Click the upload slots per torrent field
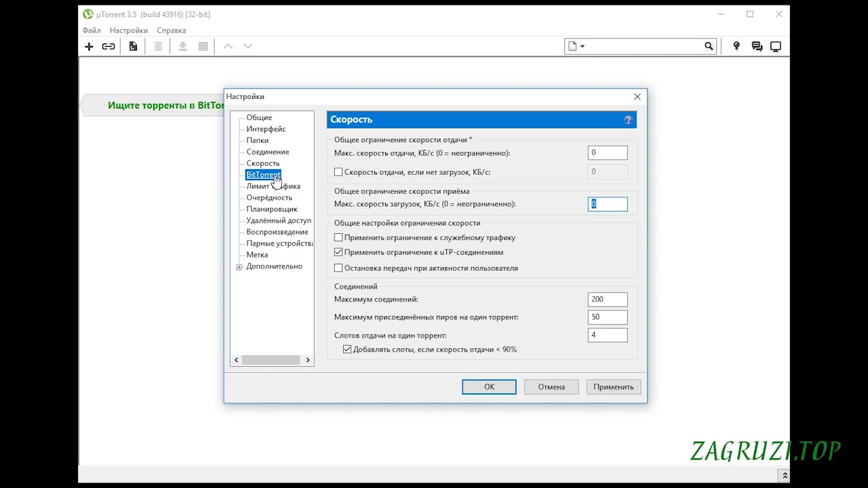 608,335
